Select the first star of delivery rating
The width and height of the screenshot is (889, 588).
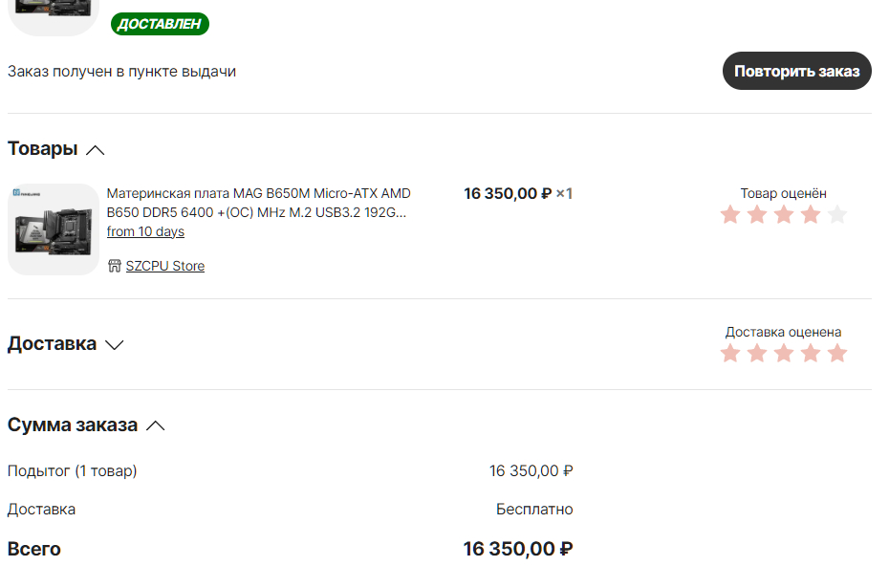(x=730, y=354)
